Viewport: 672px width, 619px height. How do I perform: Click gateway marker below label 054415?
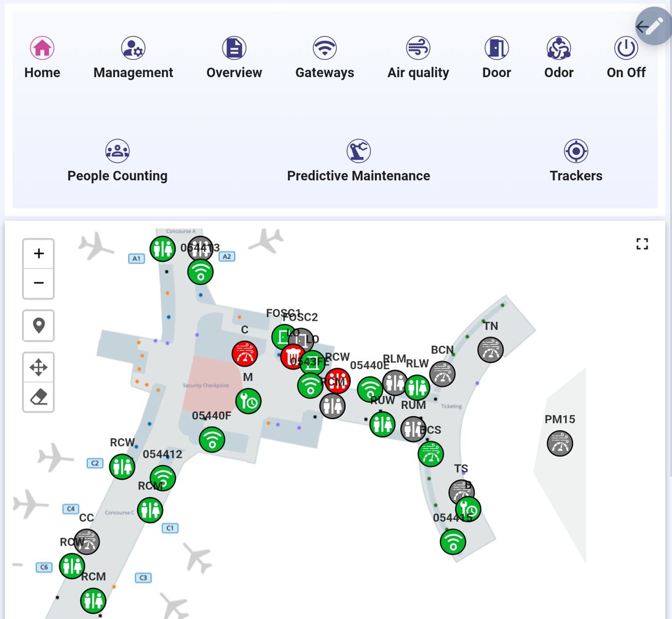453,542
